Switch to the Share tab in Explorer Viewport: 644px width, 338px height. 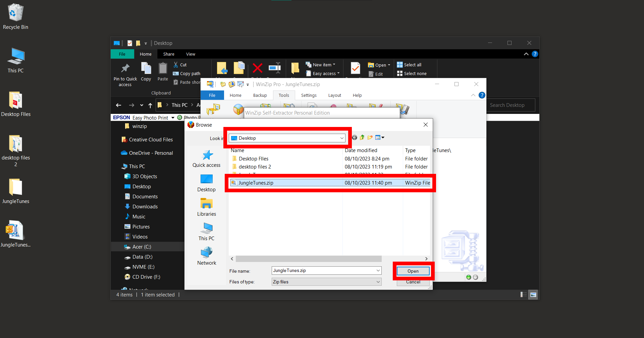point(168,54)
